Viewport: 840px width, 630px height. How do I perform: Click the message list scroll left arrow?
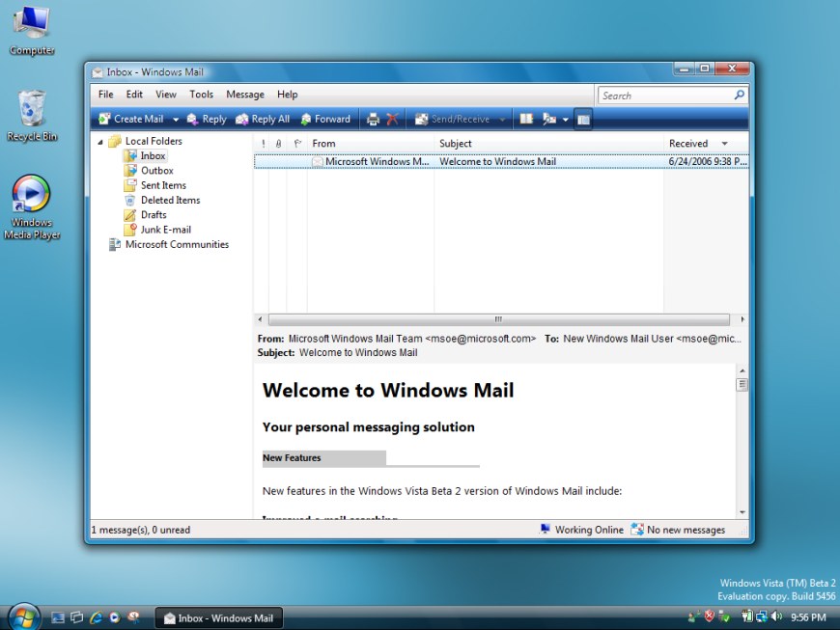(x=261, y=319)
